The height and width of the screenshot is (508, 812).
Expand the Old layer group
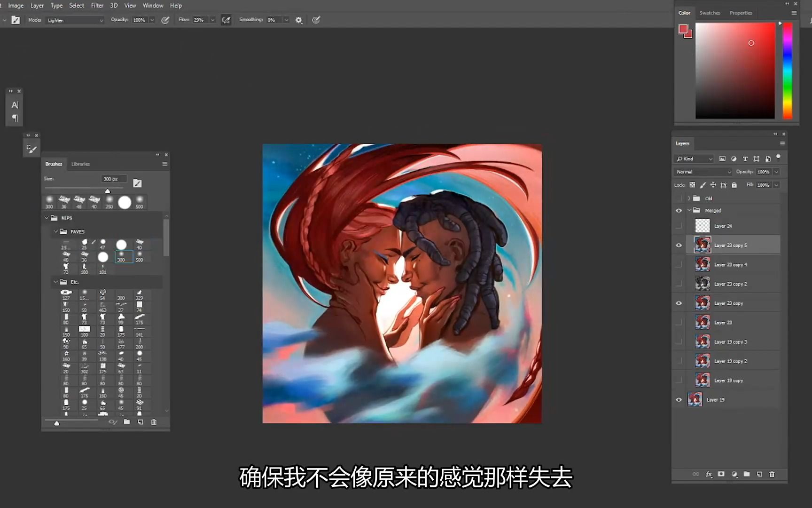689,198
